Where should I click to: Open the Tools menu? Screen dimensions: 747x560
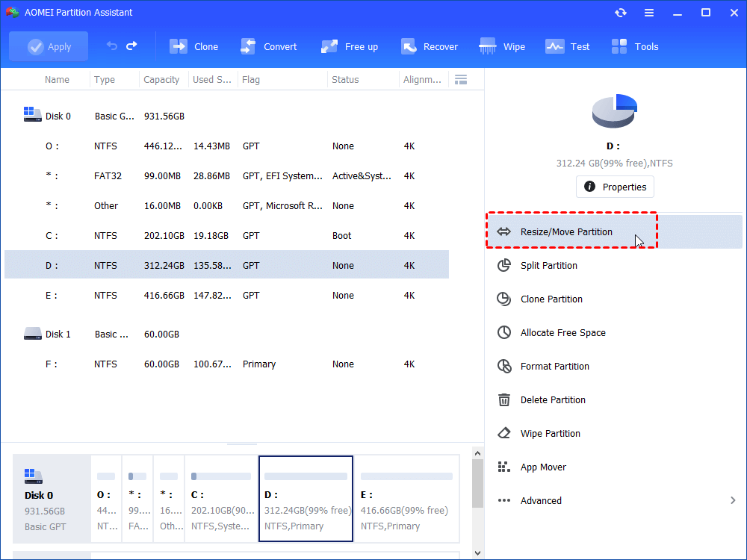point(635,46)
